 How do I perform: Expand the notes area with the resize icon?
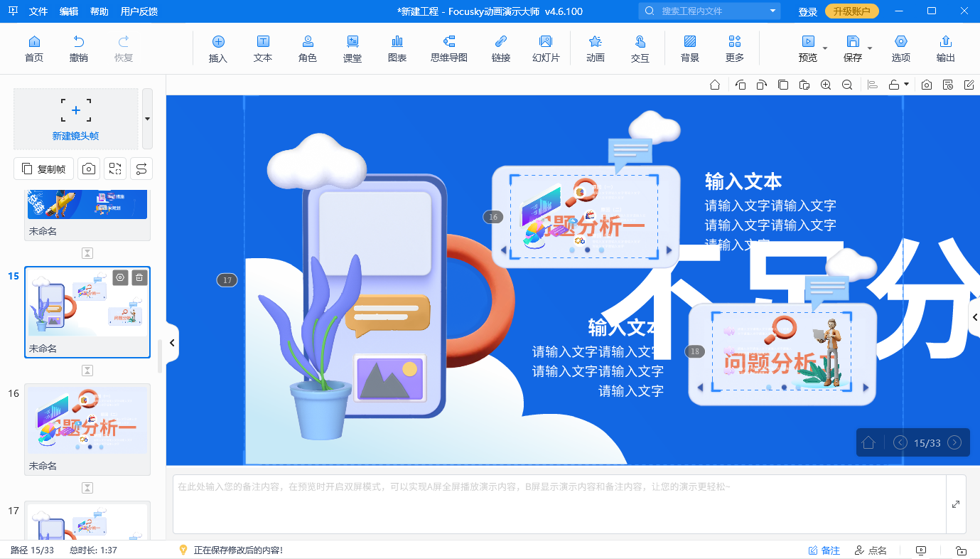(x=956, y=504)
